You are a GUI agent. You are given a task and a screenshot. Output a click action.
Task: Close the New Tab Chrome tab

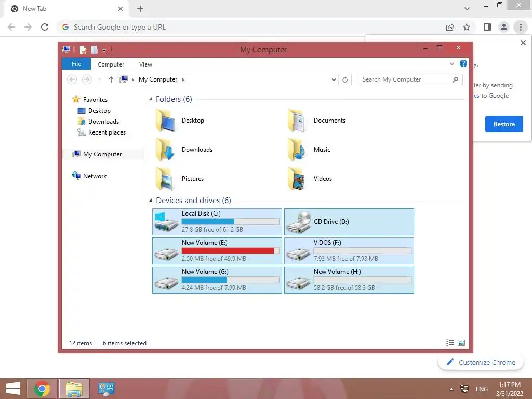point(121,9)
